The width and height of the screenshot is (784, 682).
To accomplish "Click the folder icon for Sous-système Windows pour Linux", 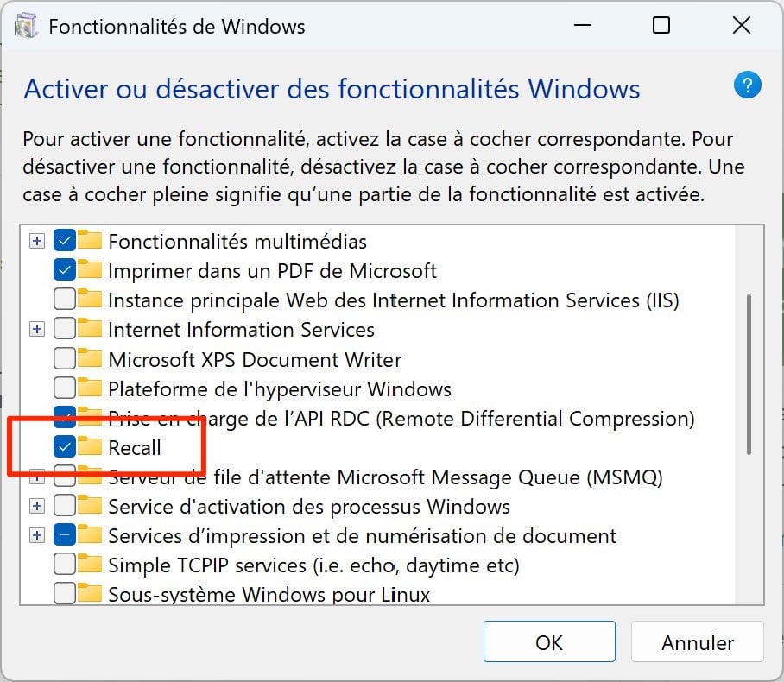I will pyautogui.click(x=90, y=593).
